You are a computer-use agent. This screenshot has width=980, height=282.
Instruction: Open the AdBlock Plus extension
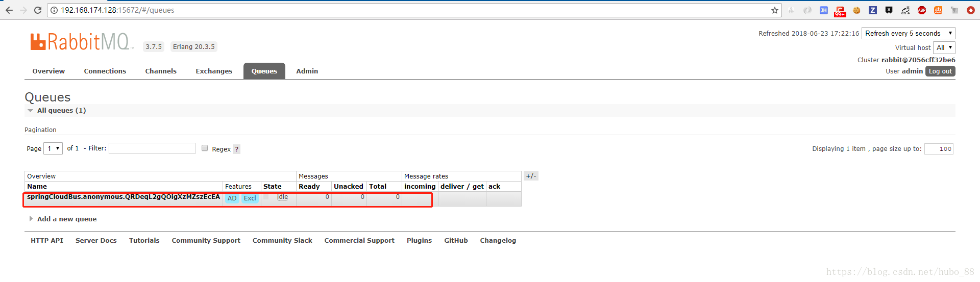921,10
